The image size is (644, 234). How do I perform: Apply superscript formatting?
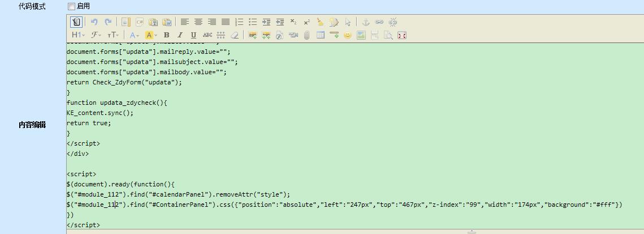point(307,22)
